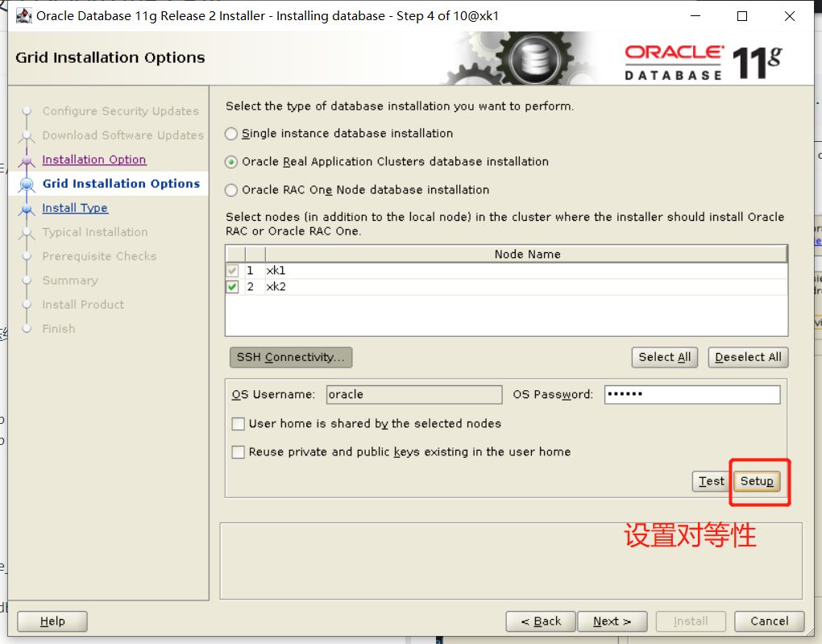Click the Installation Option step bullet icon
Image resolution: width=822 pixels, height=644 pixels.
click(27, 160)
